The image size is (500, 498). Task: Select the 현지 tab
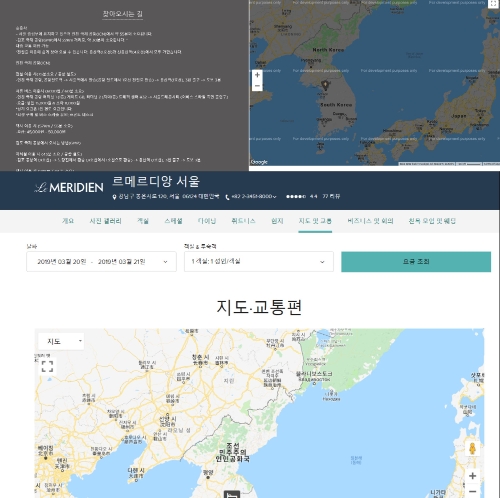pyautogui.click(x=277, y=221)
